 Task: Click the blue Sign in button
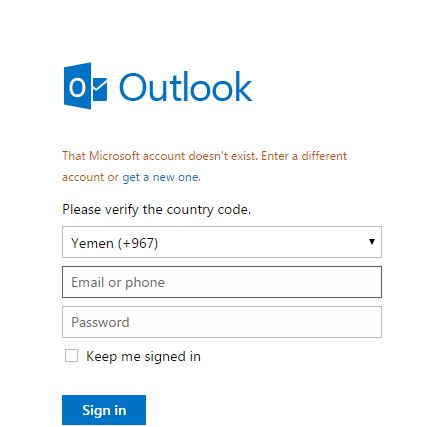(x=104, y=410)
